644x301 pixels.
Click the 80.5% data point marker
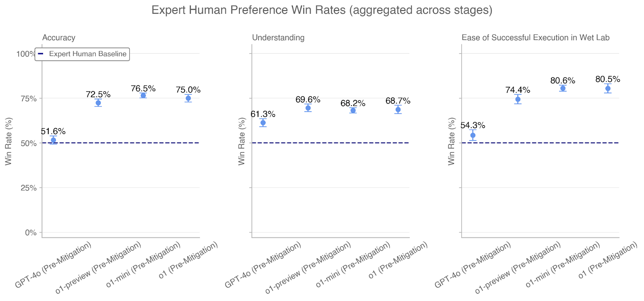608,89
